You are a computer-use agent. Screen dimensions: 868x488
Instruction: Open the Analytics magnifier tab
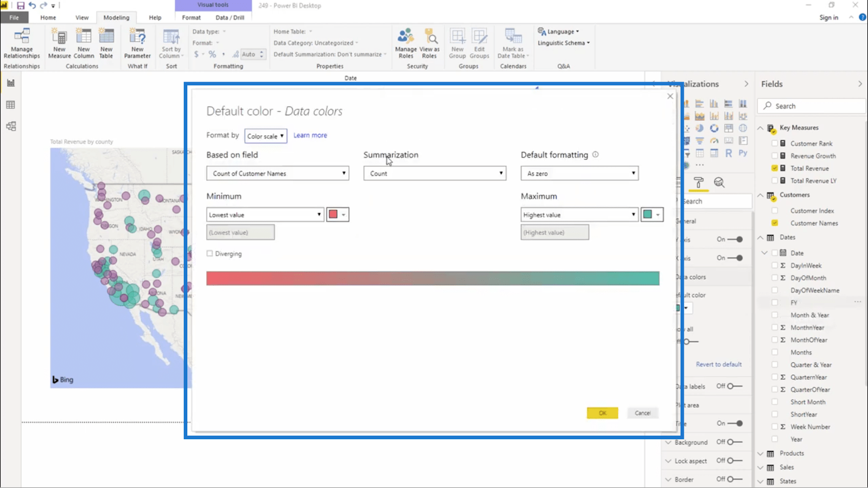[719, 183]
